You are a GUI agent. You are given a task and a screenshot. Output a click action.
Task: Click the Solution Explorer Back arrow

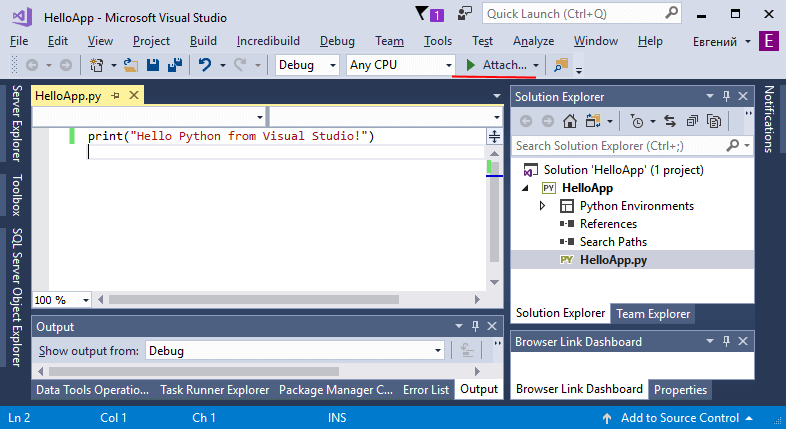526,121
